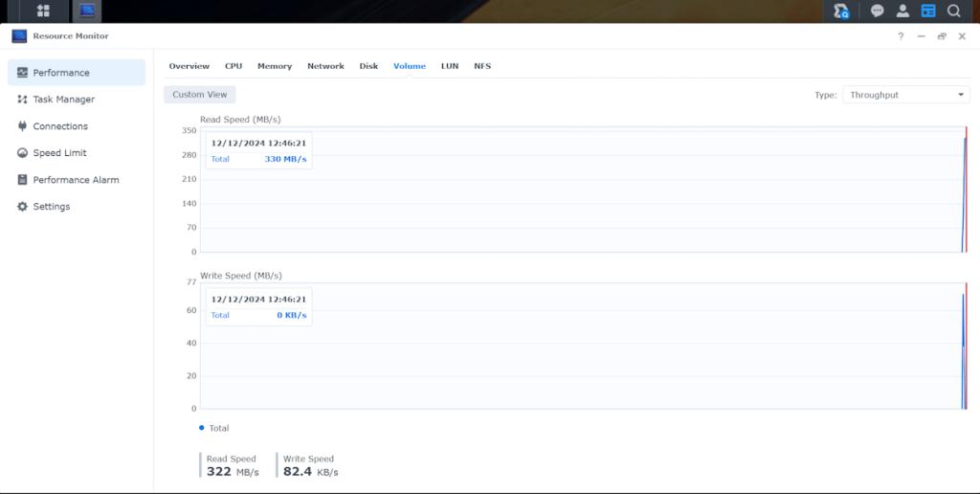Switch to the CPU tab
This screenshot has width=980, height=494.
[234, 66]
